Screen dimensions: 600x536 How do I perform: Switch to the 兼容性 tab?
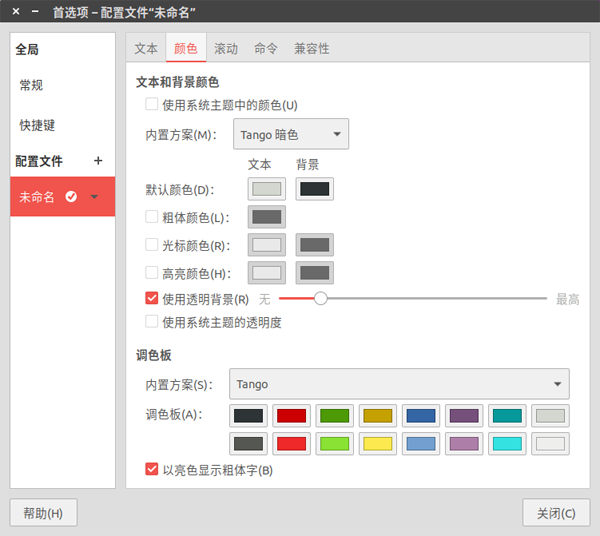point(311,48)
